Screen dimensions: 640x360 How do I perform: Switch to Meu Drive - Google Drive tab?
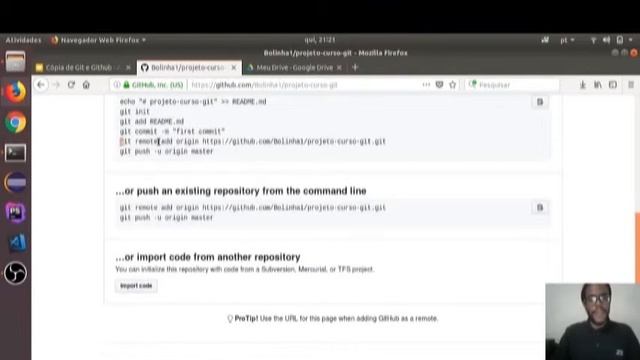[x=295, y=67]
